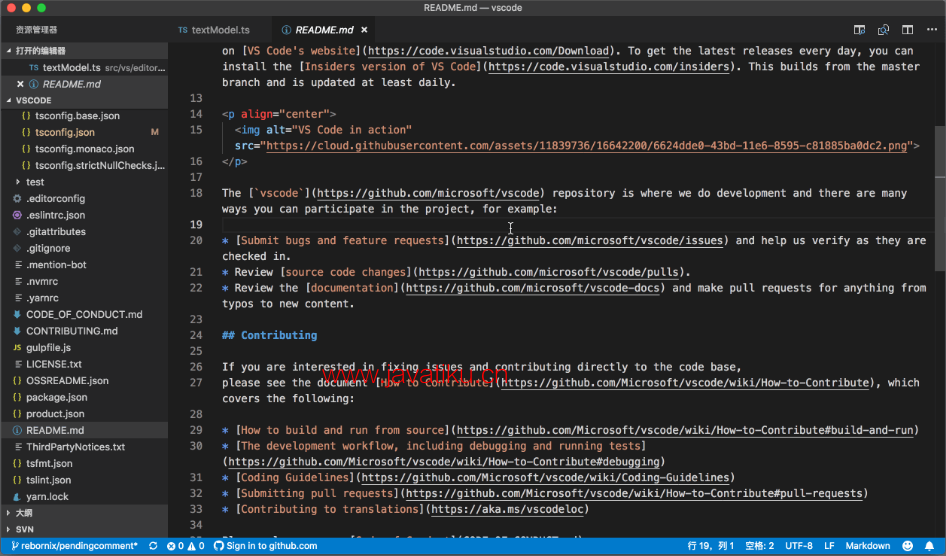Follow the microsoft/vscode/pulls link
Viewport: 946px width, 556px height.
pyautogui.click(x=548, y=272)
